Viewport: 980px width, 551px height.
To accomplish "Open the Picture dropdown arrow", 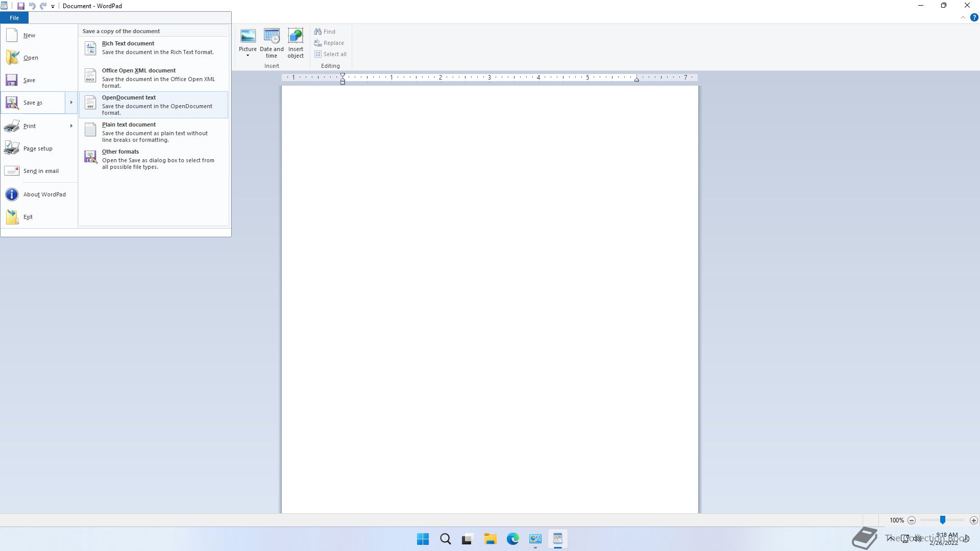I will tap(248, 56).
